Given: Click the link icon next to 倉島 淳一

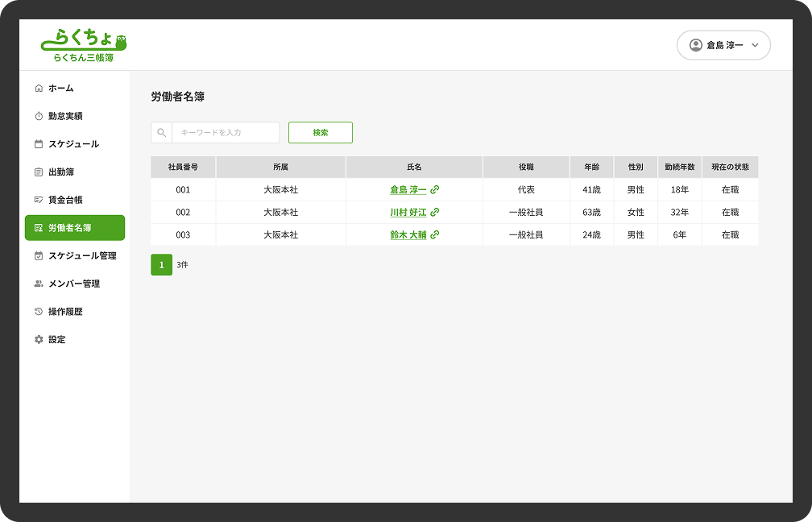Looking at the screenshot, I should [435, 190].
